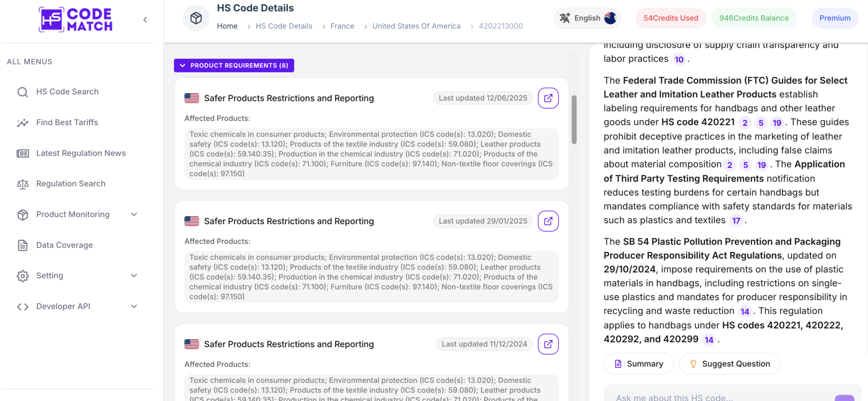The width and height of the screenshot is (868, 401).
Task: Open citation 2 after HS code 420221
Action: (745, 123)
